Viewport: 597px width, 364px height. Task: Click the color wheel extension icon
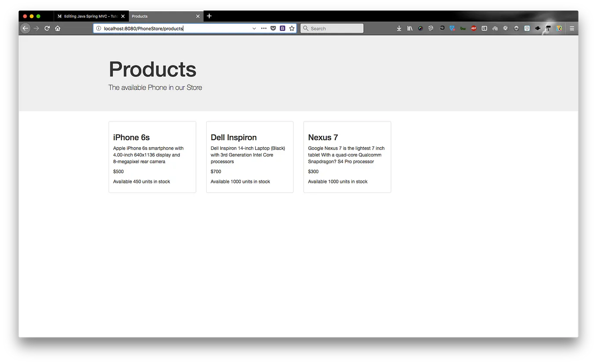pyautogui.click(x=420, y=28)
